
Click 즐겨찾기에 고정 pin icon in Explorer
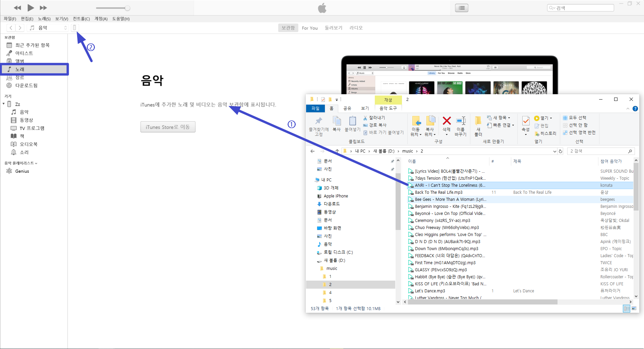click(318, 126)
